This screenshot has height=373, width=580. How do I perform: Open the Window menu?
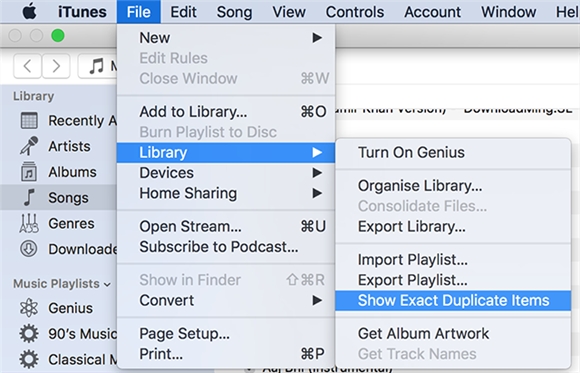point(508,12)
